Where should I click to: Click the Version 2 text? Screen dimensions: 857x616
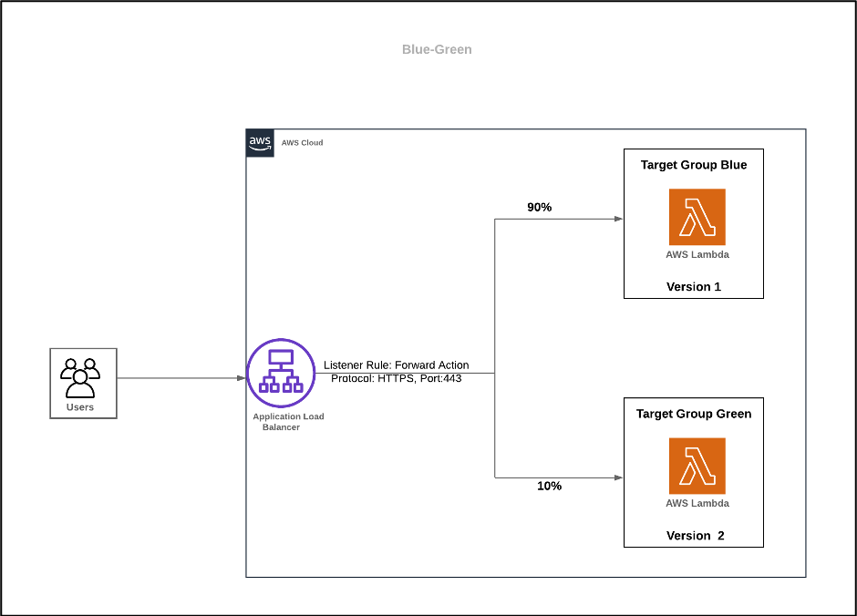[693, 535]
